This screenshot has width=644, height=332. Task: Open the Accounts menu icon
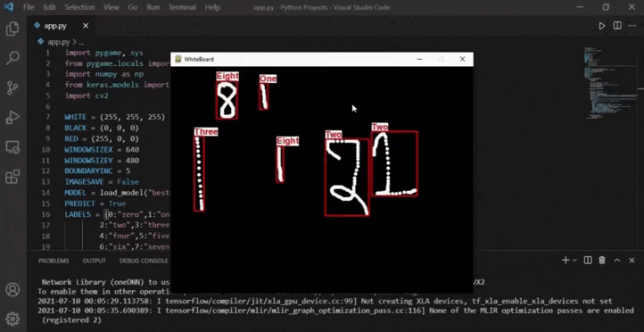pos(12,289)
